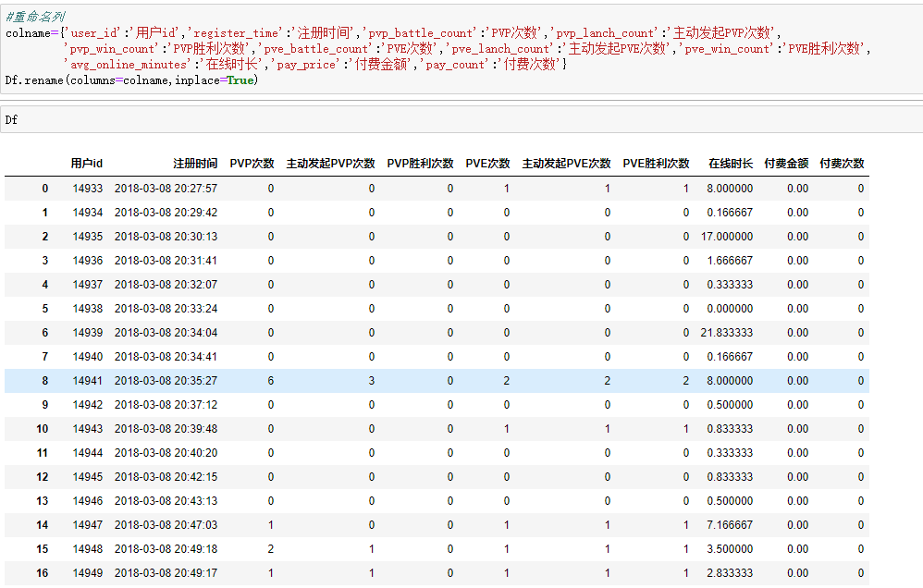
Task: Click timestamp 2018-03-08 20:32:07
Action: pos(166,285)
